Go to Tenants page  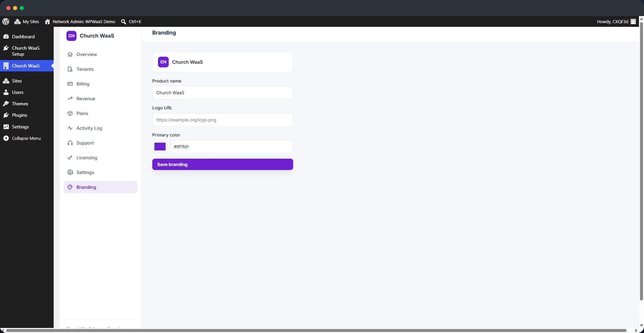tap(100, 69)
